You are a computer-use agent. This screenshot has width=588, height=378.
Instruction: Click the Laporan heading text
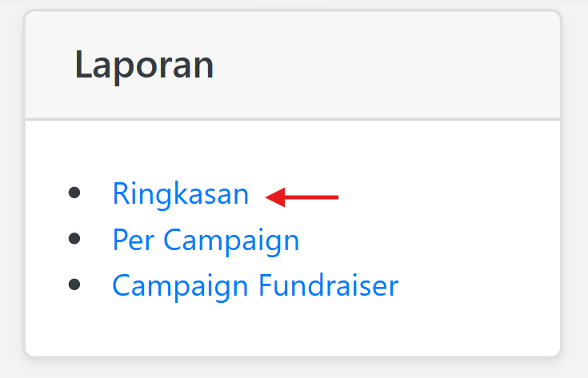point(144,65)
